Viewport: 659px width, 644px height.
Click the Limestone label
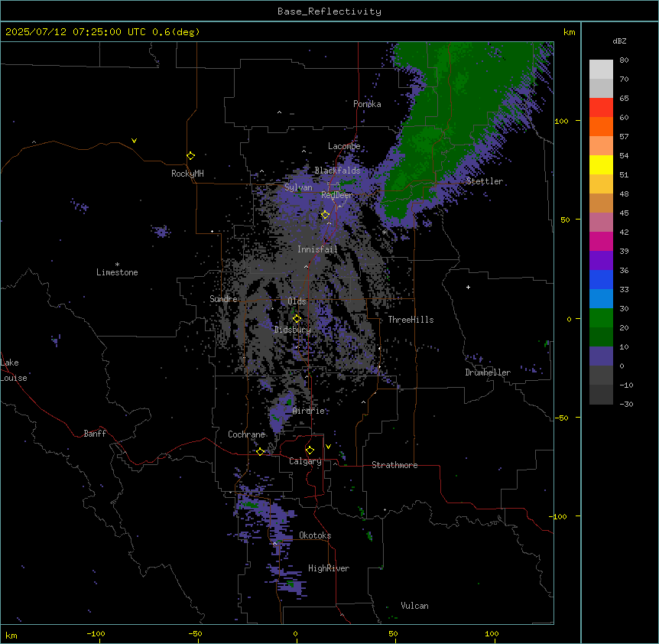(117, 272)
